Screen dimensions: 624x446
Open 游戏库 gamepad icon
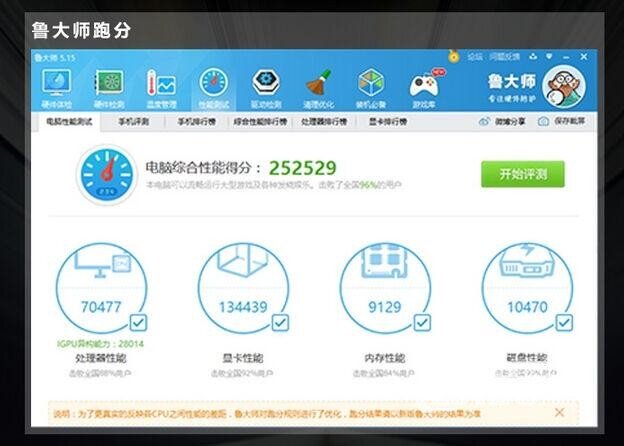tap(423, 85)
